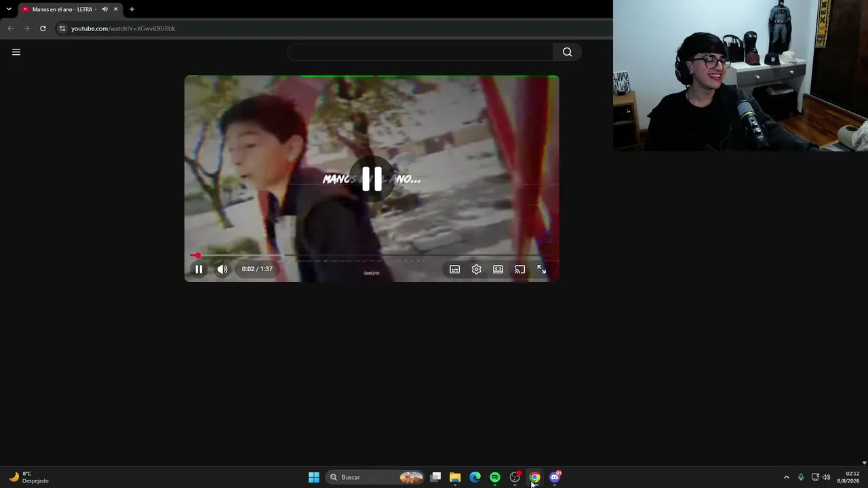View site information for youtube.com

coord(62,28)
